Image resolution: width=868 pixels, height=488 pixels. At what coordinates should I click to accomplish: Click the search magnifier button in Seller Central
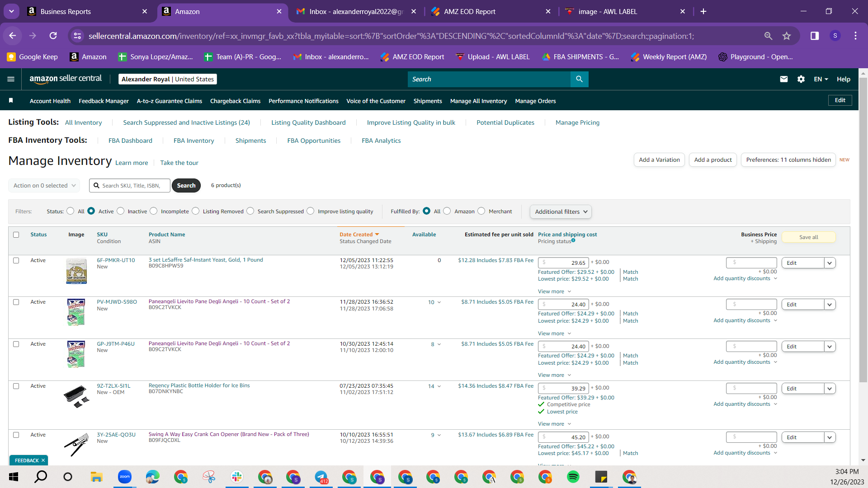[x=579, y=79]
